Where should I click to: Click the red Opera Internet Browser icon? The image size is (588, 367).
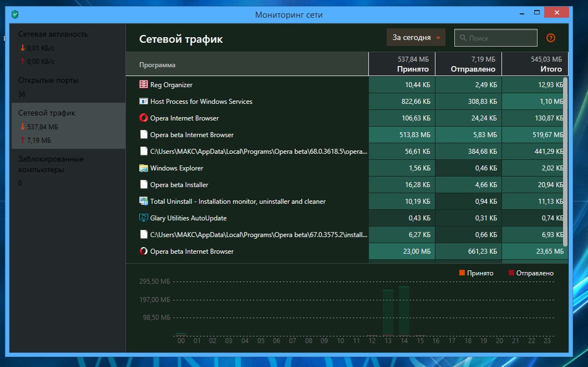[144, 118]
